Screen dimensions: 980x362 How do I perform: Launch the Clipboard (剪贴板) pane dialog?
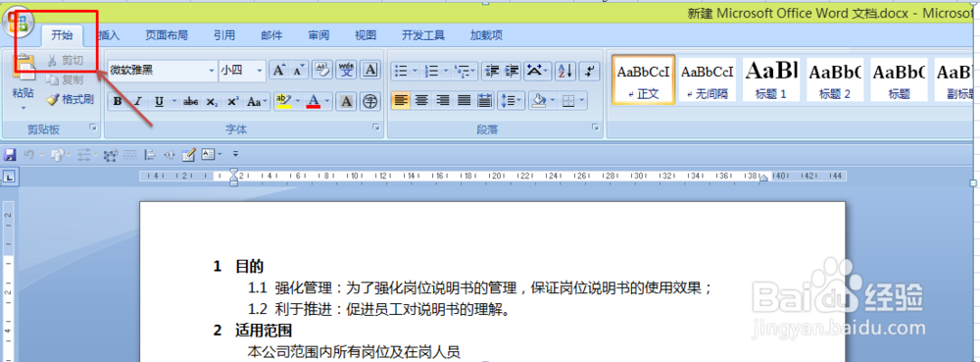93,128
